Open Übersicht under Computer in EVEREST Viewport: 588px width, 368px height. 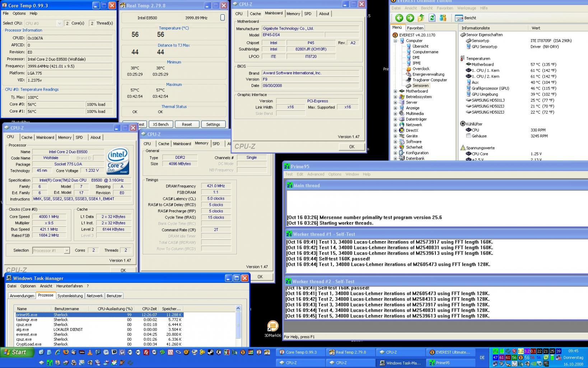[417, 46]
